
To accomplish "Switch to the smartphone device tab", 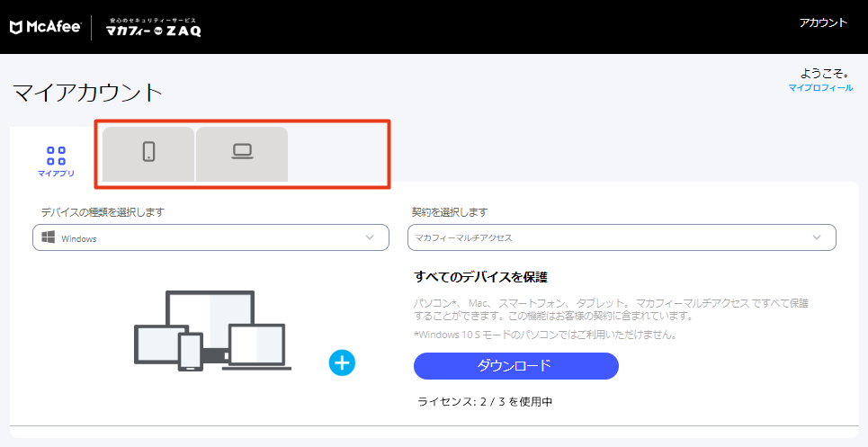I will (x=148, y=154).
